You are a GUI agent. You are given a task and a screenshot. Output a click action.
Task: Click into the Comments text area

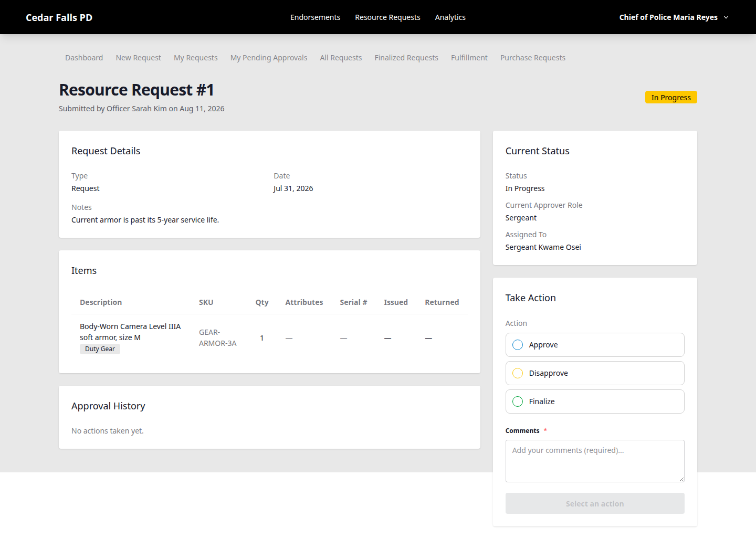coord(595,461)
